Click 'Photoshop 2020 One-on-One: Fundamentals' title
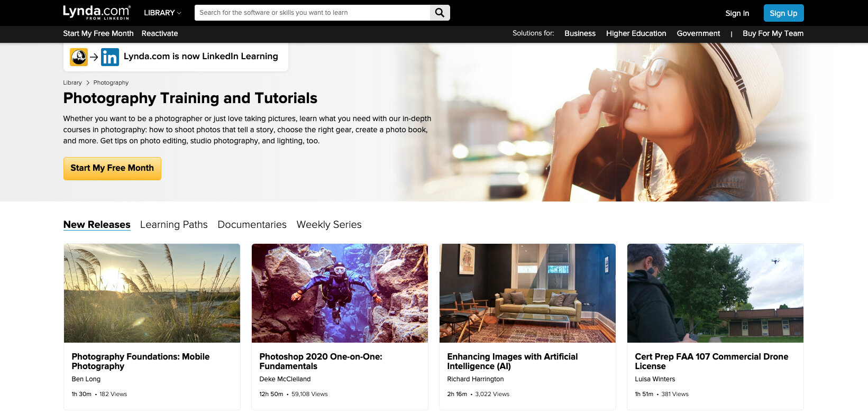 pyautogui.click(x=321, y=361)
